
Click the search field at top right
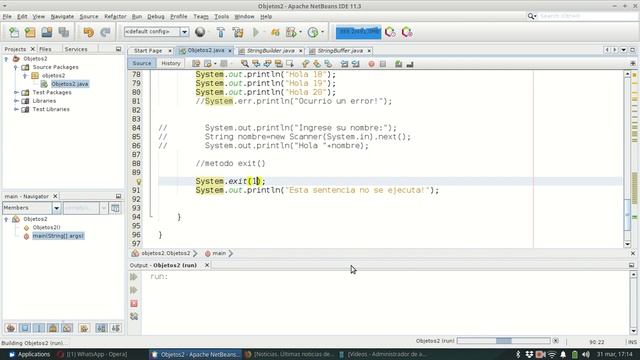588,16
